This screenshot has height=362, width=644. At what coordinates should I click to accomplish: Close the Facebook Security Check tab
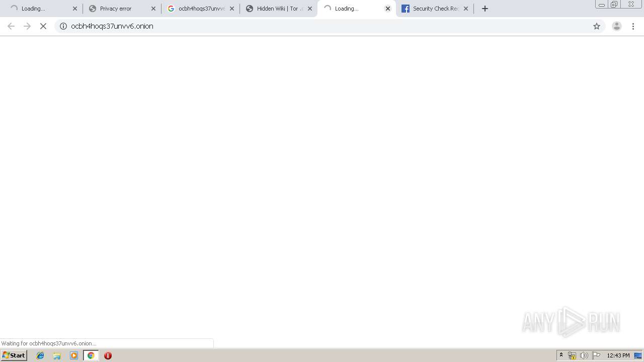[x=466, y=9]
